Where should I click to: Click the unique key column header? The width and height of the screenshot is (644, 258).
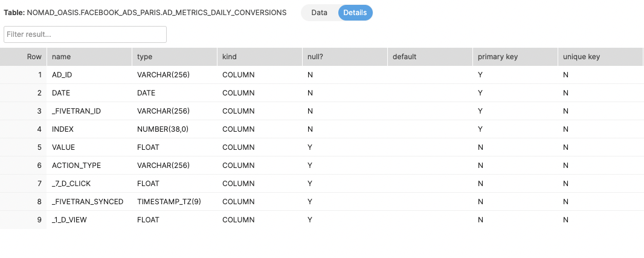581,57
